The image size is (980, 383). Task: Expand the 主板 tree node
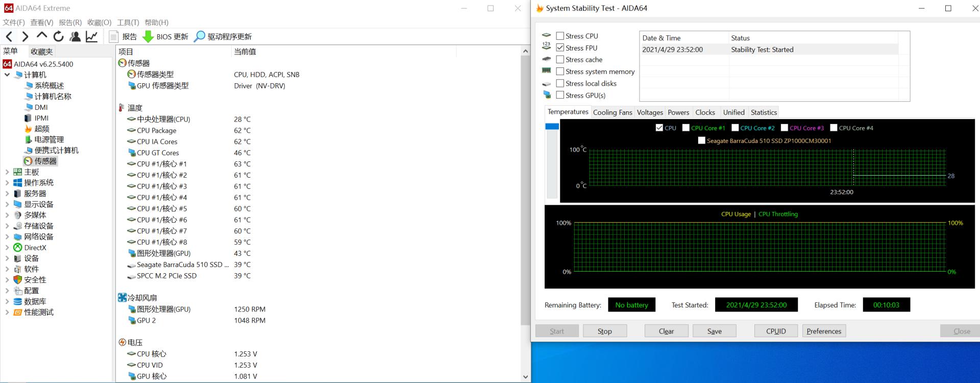7,172
